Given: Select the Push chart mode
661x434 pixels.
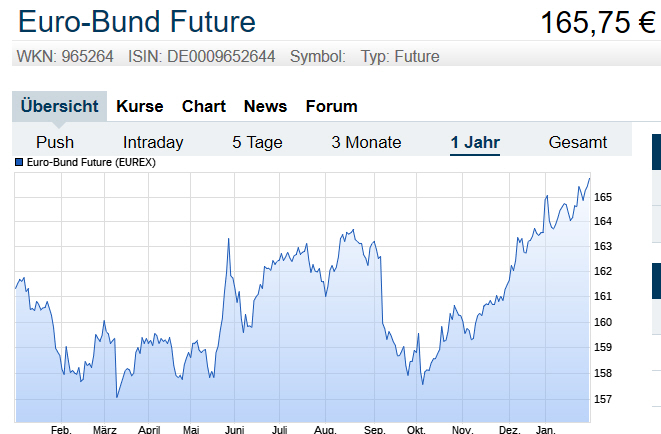Looking at the screenshot, I should 55,142.
